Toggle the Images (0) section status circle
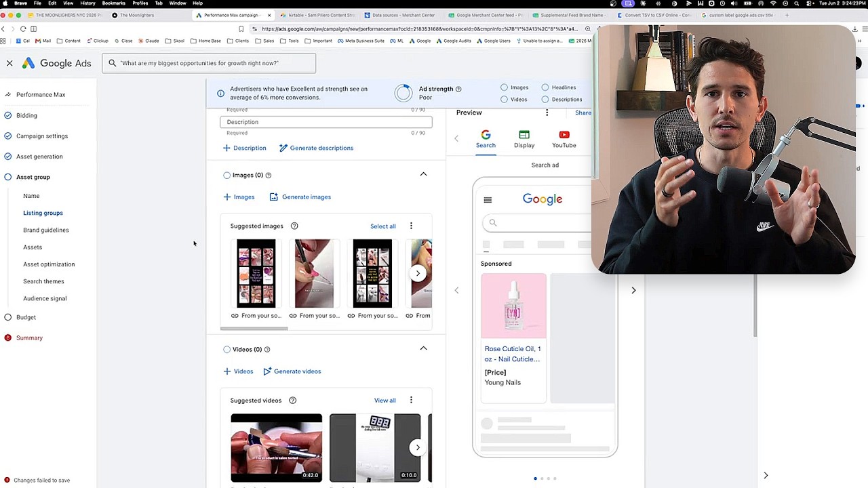Image resolution: width=868 pixels, height=488 pixels. click(x=227, y=176)
